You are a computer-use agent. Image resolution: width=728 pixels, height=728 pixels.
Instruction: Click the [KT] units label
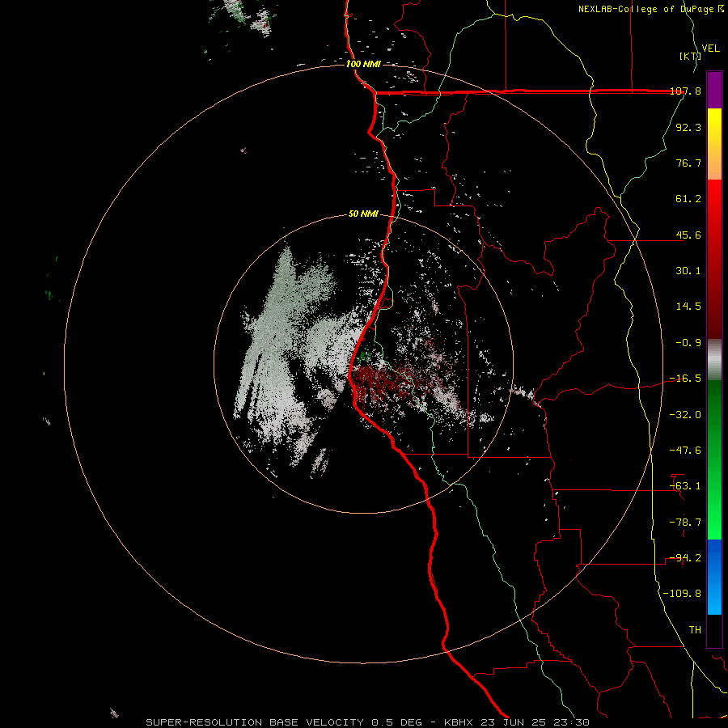click(x=691, y=56)
